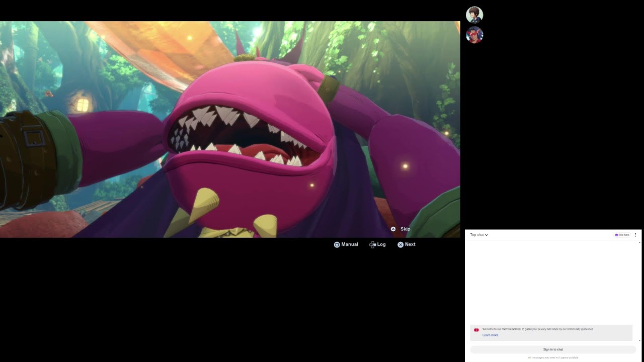
Task: Select the Log prompt label
Action: click(x=381, y=244)
